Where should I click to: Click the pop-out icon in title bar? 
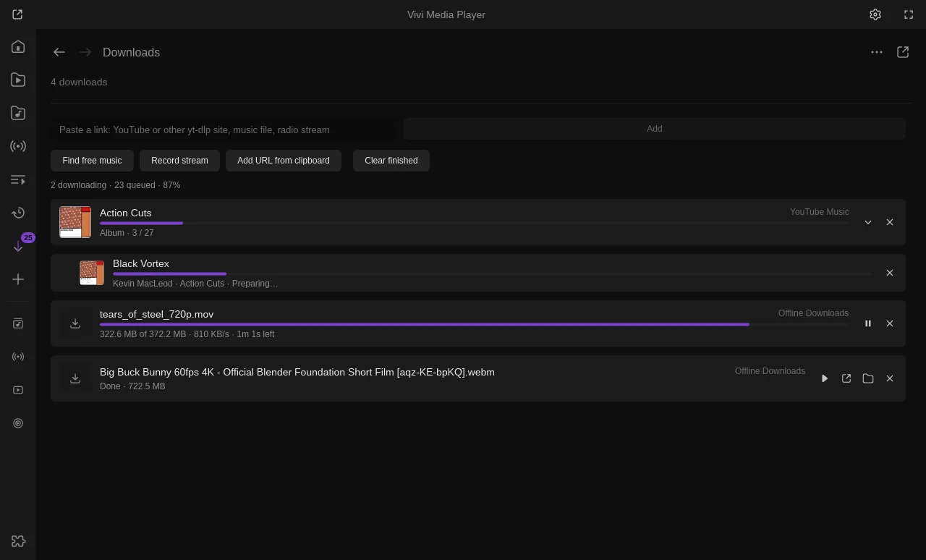(x=17, y=14)
